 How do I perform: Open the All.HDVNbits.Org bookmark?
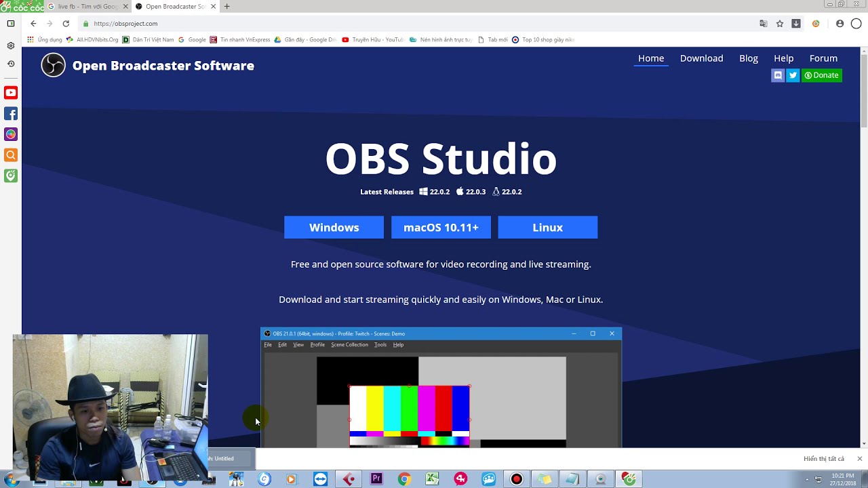pyautogui.click(x=92, y=40)
